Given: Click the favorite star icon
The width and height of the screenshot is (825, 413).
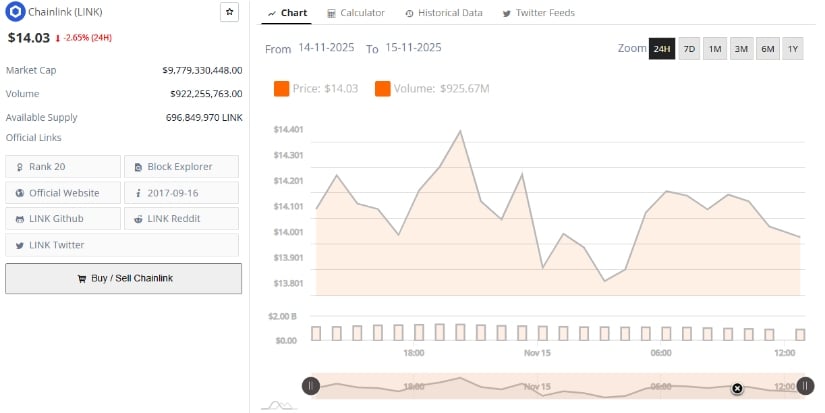Looking at the screenshot, I should 229,12.
